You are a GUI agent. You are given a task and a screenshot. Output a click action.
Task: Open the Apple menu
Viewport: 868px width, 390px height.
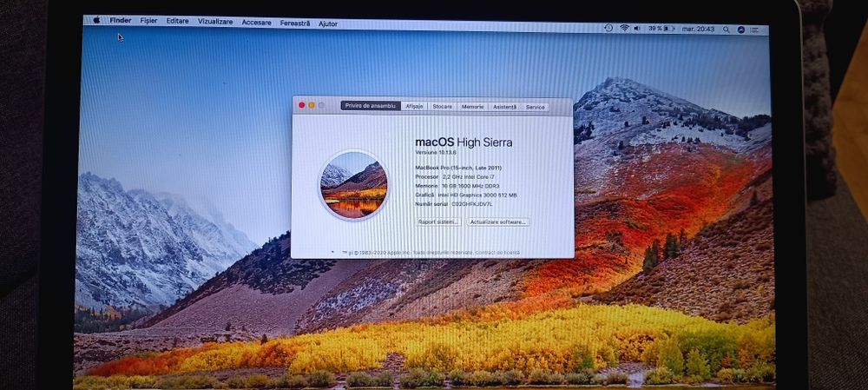(x=96, y=20)
